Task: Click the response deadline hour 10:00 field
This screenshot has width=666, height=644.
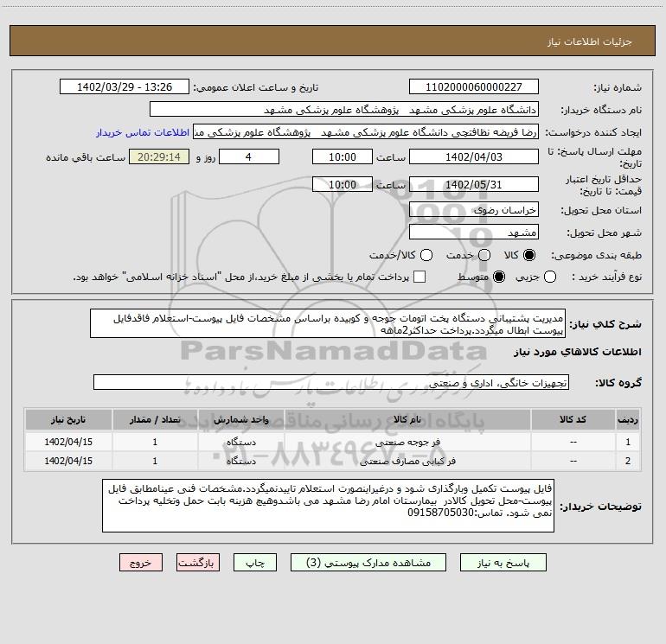Action: [x=343, y=156]
